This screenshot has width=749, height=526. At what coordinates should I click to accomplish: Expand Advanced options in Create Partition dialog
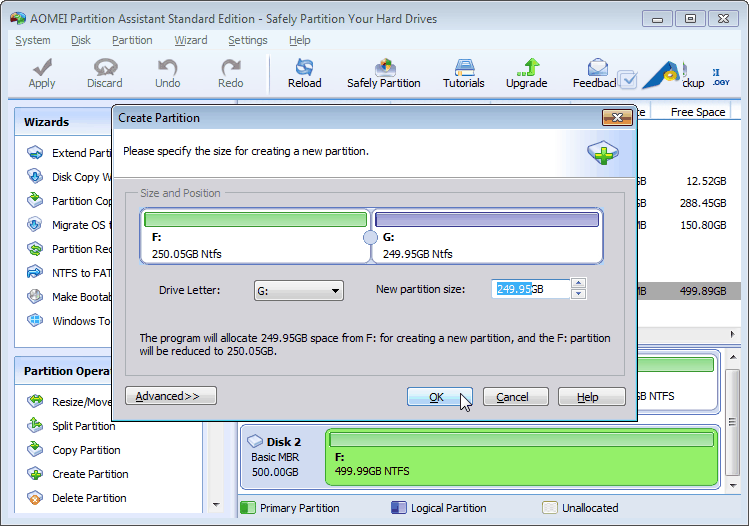click(171, 396)
